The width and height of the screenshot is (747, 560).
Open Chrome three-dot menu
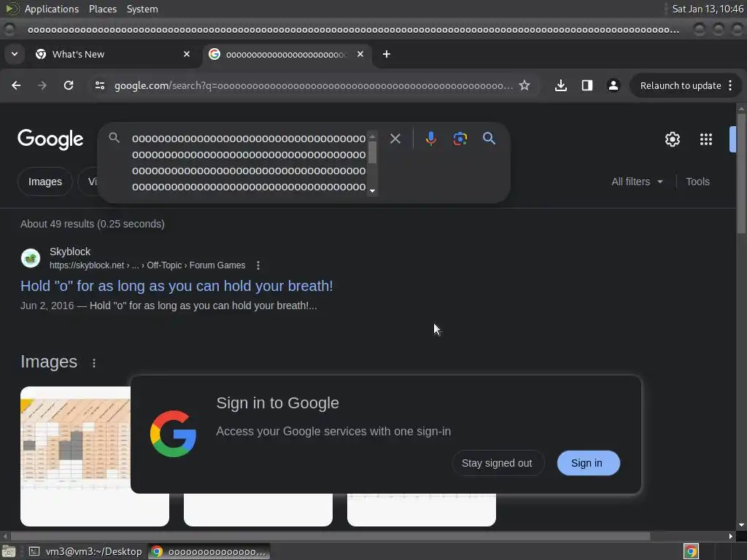(x=730, y=86)
